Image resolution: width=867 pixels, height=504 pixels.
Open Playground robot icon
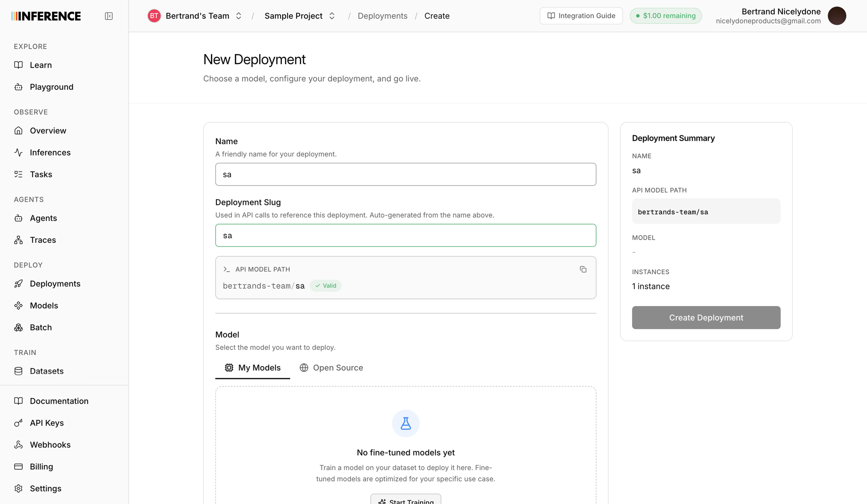18,87
